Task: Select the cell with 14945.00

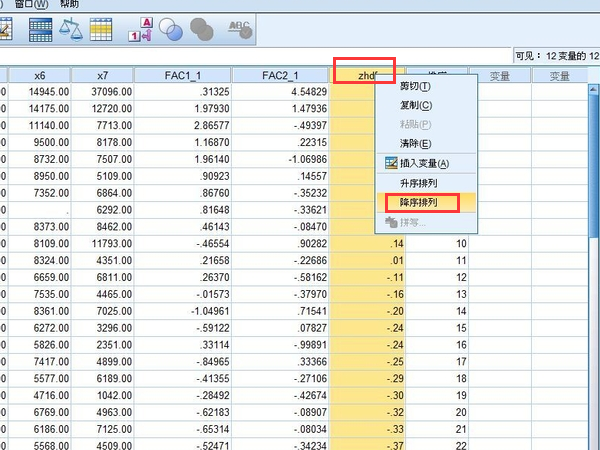Action: click(40, 92)
